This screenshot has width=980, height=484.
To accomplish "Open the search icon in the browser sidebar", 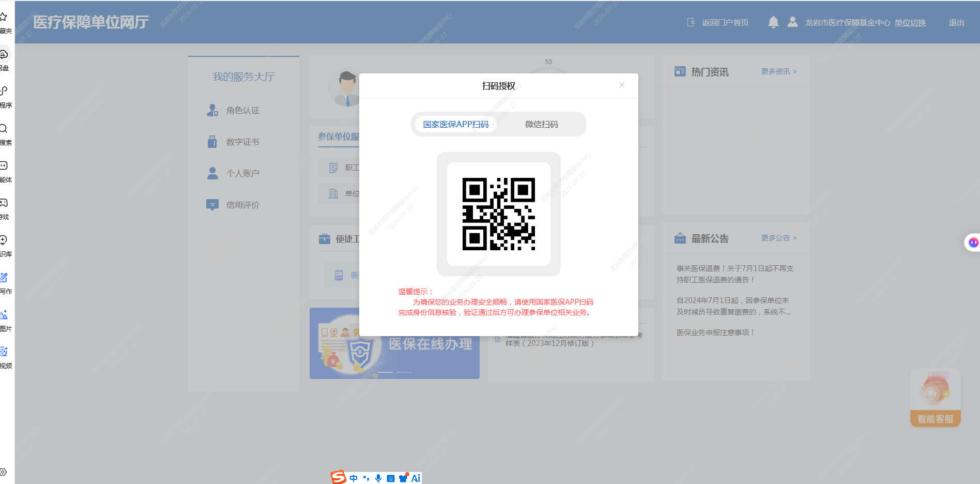I will [4, 129].
